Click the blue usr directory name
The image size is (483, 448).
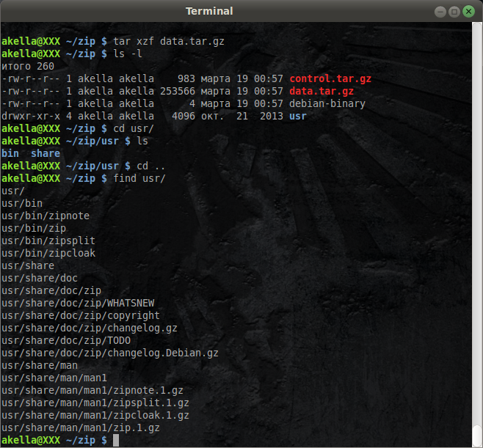coord(298,117)
